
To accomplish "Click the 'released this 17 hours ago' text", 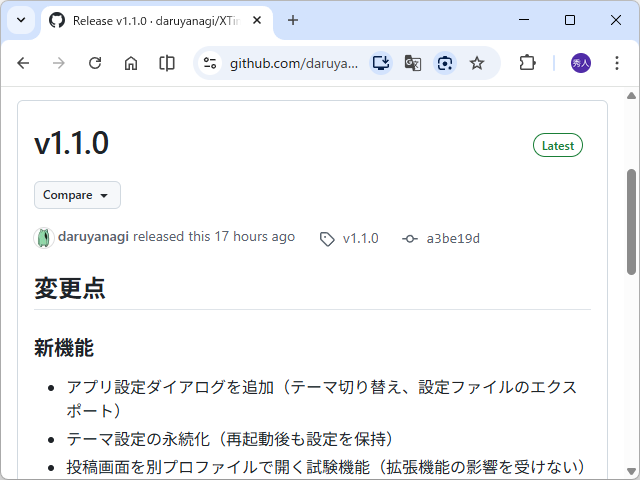I will (x=214, y=237).
